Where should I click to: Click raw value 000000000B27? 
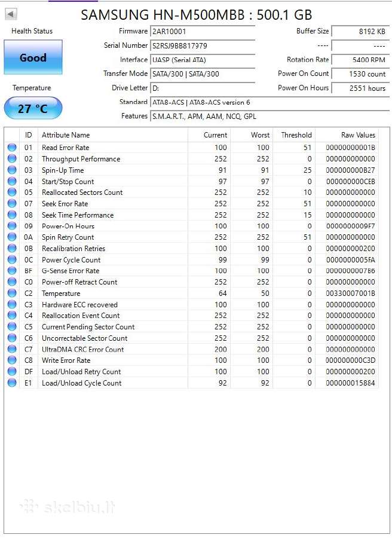[351, 170]
